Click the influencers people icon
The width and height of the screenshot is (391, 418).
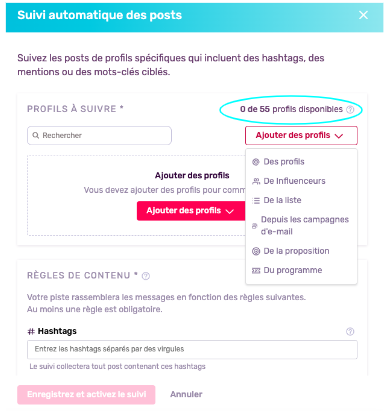pyautogui.click(x=256, y=181)
